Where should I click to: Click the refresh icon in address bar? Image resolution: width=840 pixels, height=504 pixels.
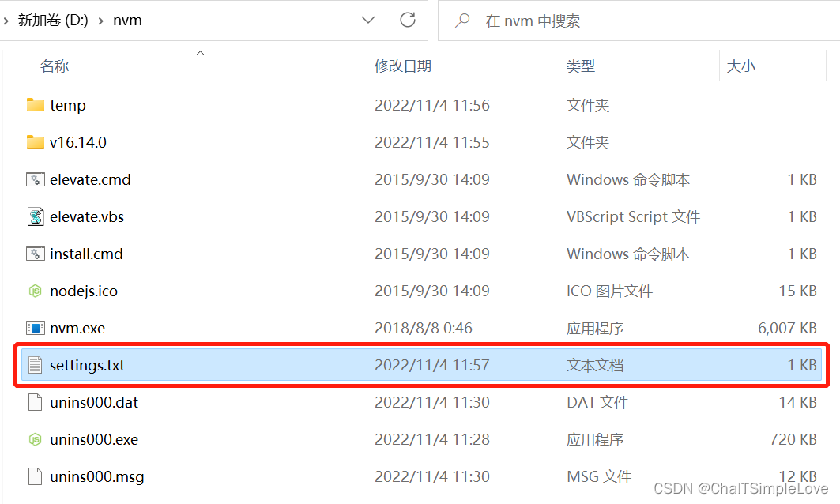pos(408,20)
